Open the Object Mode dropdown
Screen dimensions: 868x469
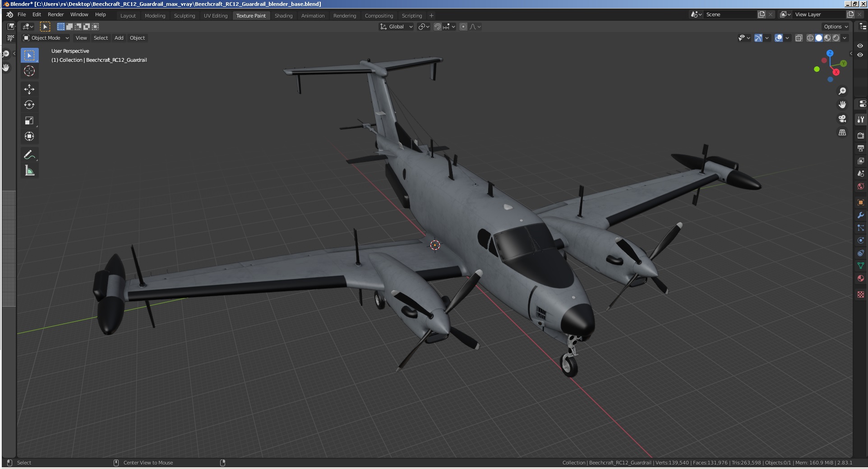(x=46, y=38)
